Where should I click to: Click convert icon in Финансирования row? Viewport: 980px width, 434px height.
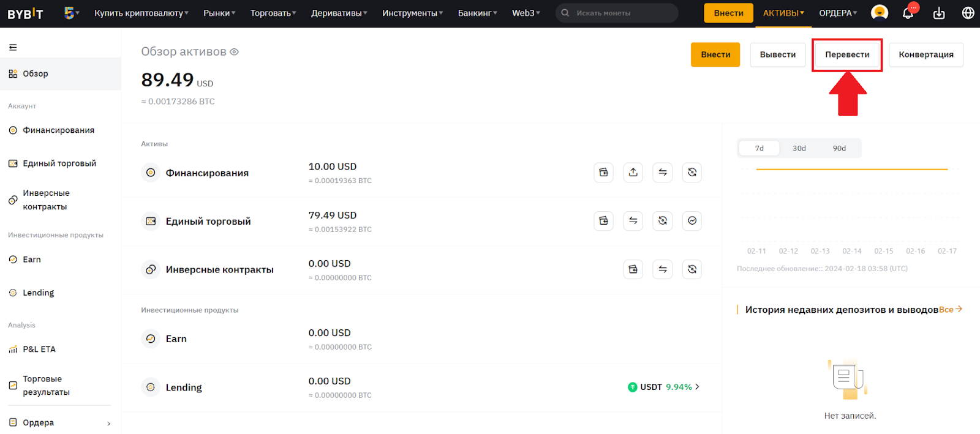(x=692, y=173)
